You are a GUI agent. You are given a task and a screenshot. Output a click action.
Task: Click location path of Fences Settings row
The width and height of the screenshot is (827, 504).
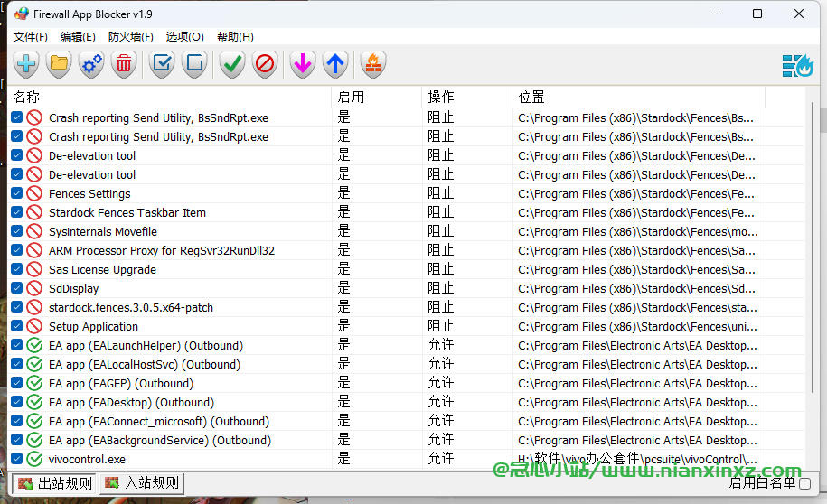click(636, 193)
